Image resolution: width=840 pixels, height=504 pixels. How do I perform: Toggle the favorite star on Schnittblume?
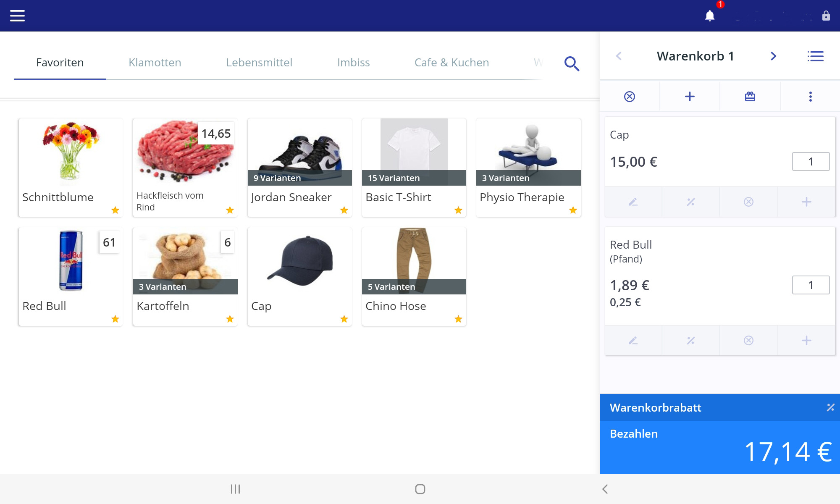click(x=115, y=210)
